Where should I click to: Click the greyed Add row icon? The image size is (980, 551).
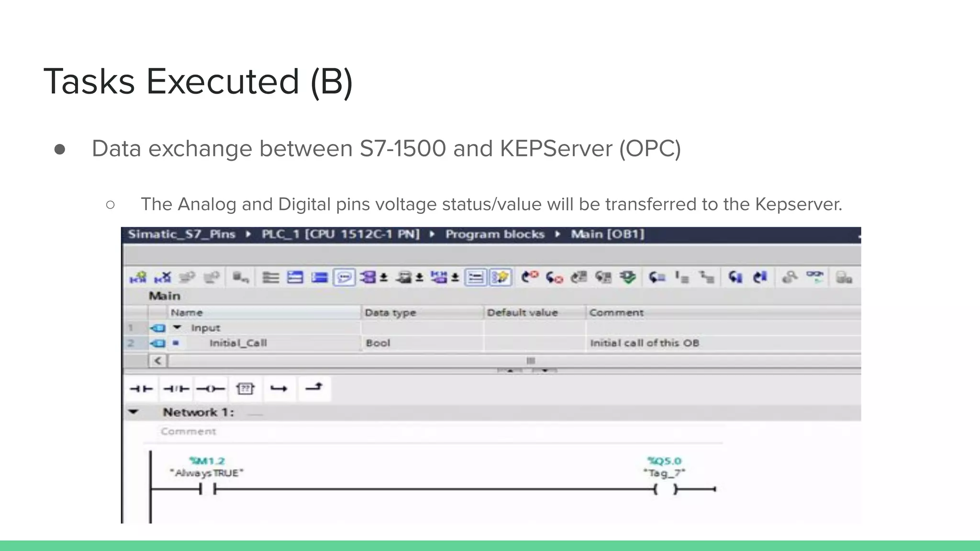[x=212, y=277]
